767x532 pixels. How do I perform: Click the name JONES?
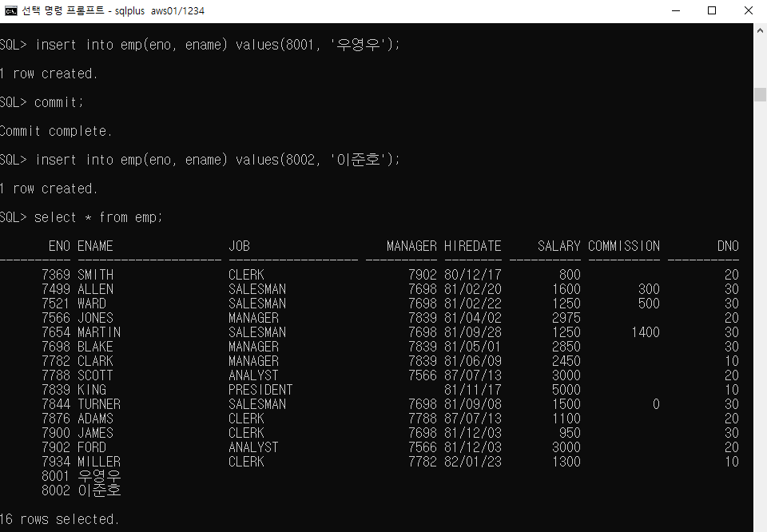95,318
